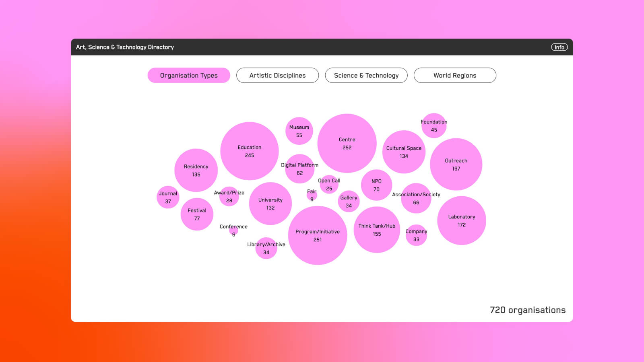Click the NPO 70 bubble
This screenshot has width=644, height=362.
376,185
